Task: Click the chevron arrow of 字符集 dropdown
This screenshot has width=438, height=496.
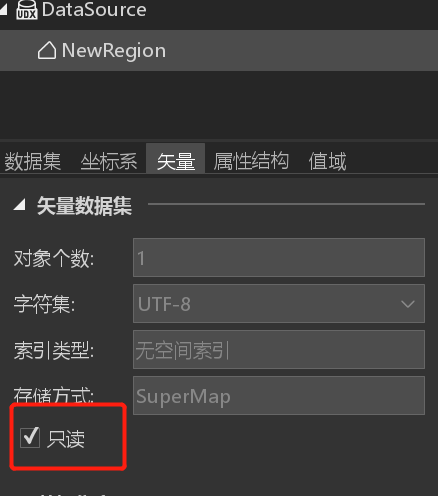Action: pos(408,304)
